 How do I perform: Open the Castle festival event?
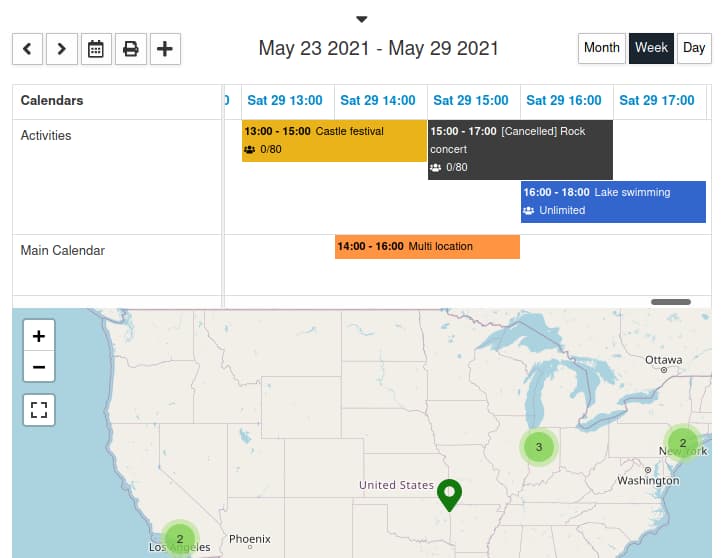pyautogui.click(x=334, y=140)
